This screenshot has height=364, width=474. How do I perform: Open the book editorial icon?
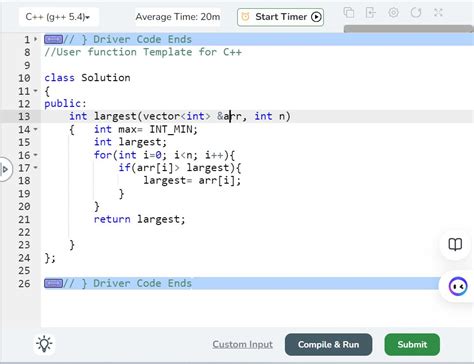455,244
